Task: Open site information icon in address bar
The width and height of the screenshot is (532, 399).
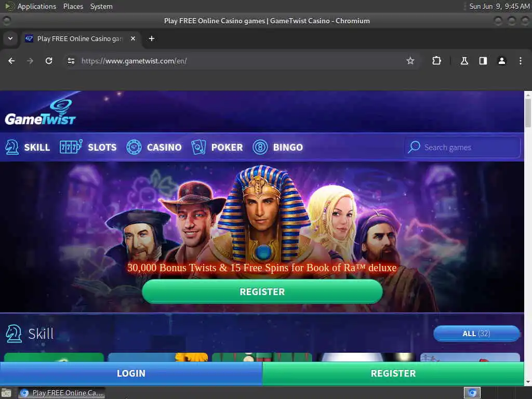Action: [71, 61]
